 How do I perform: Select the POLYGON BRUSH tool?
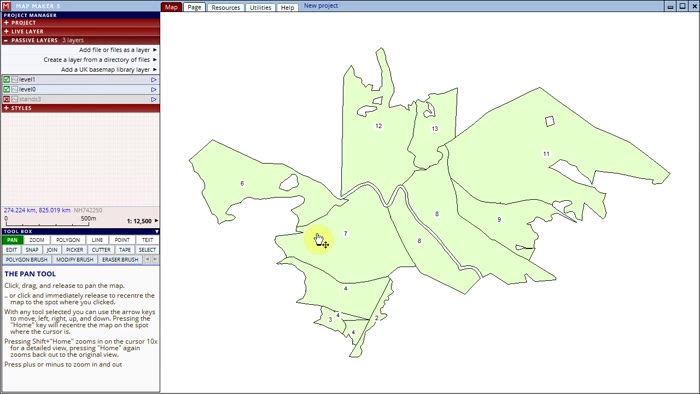coord(27,260)
